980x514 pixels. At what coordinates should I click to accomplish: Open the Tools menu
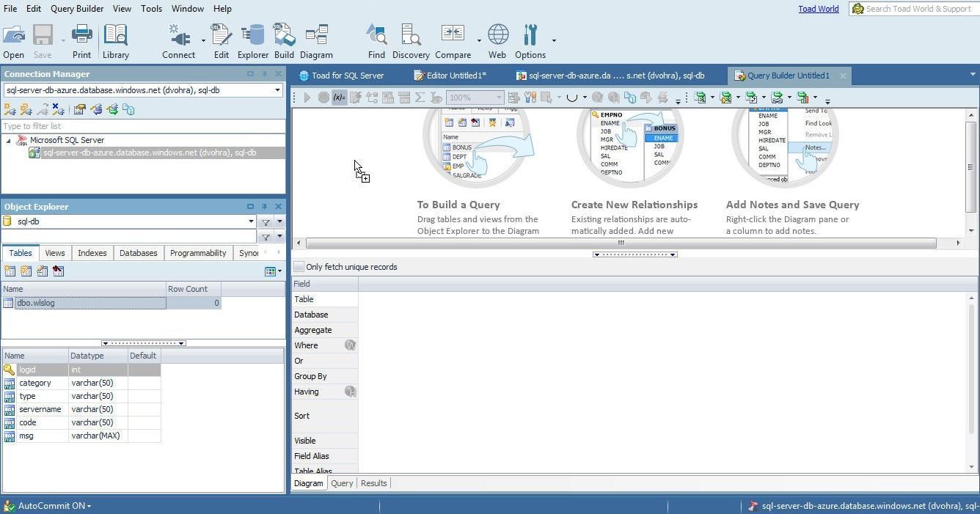coord(151,9)
